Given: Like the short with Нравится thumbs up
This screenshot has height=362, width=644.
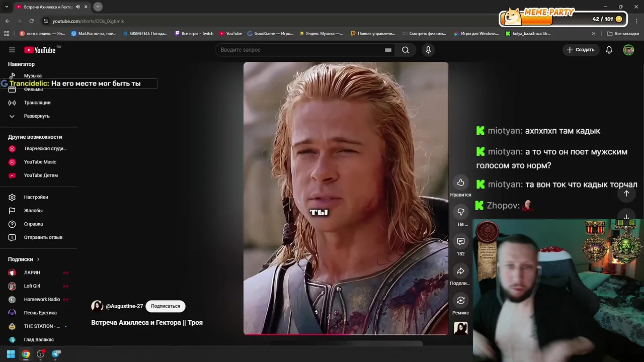Looking at the screenshot, I should [460, 182].
